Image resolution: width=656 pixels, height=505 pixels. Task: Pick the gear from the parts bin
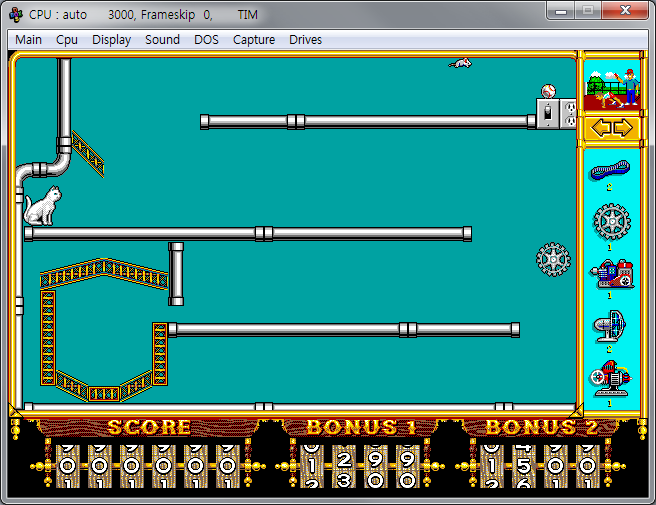(611, 222)
